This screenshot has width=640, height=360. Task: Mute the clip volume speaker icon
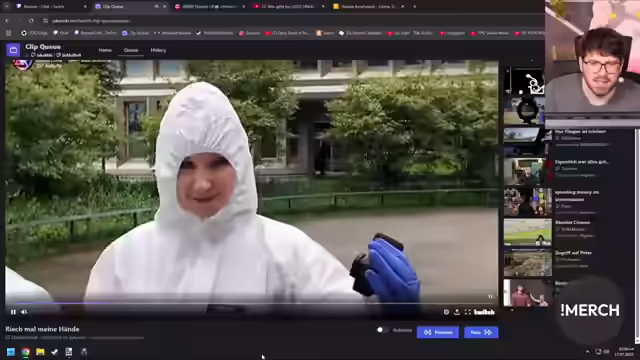[24, 312]
